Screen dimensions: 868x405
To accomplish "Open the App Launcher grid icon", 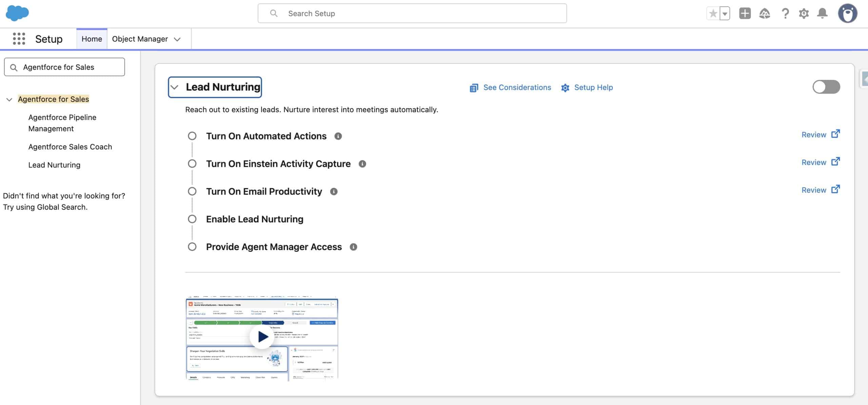I will point(19,39).
